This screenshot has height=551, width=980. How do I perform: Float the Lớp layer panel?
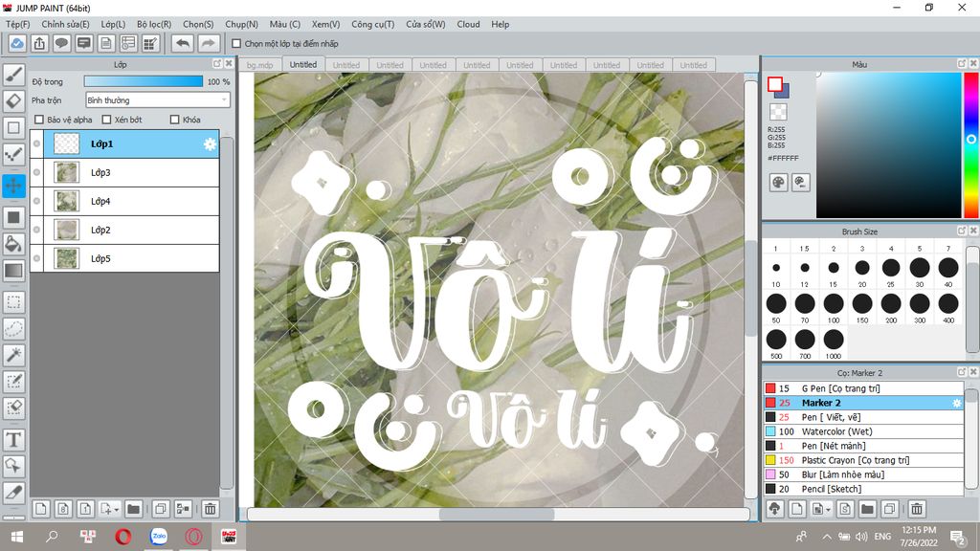pyautogui.click(x=217, y=64)
